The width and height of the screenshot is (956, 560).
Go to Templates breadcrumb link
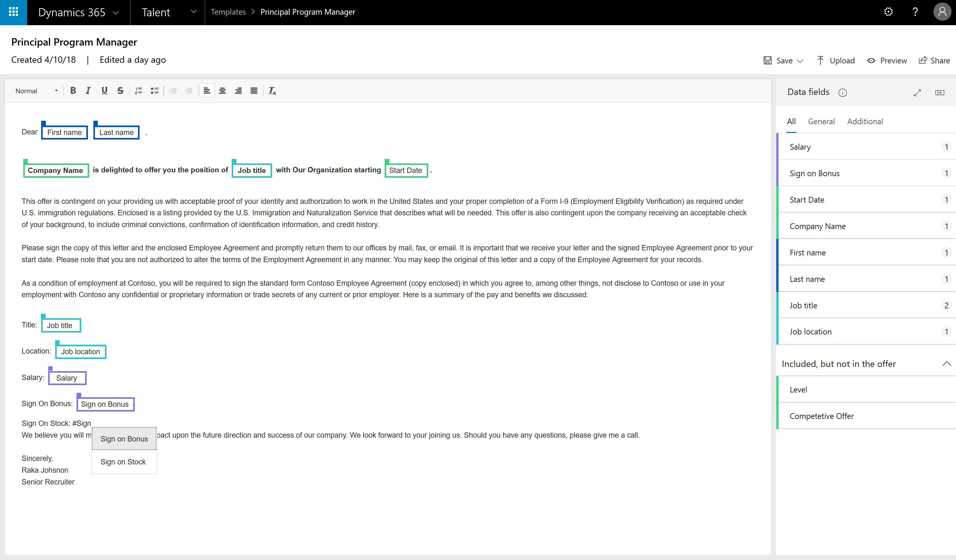[x=228, y=12]
